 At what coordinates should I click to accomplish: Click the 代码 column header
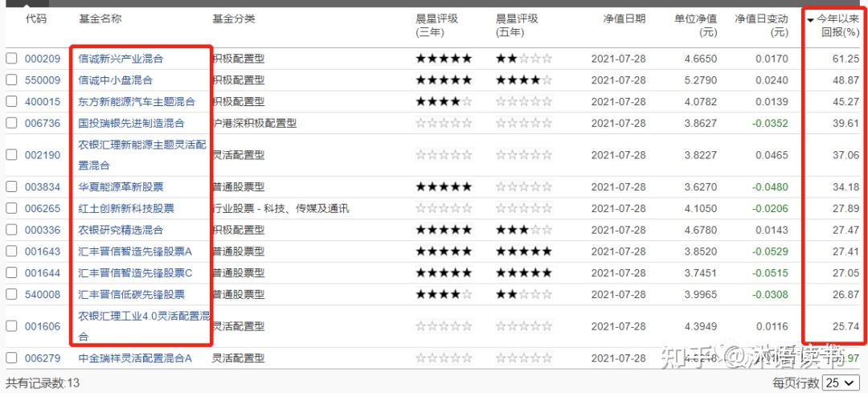pyautogui.click(x=36, y=18)
